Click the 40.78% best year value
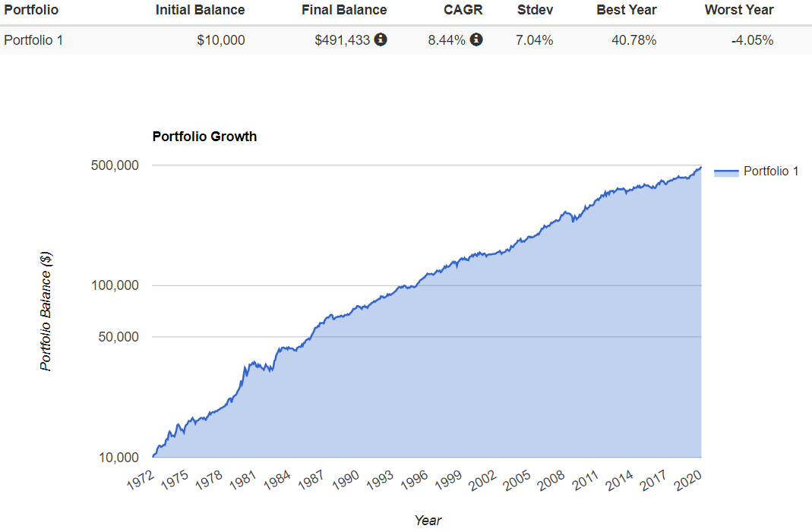Screen dimensions: 812x532 click(633, 40)
